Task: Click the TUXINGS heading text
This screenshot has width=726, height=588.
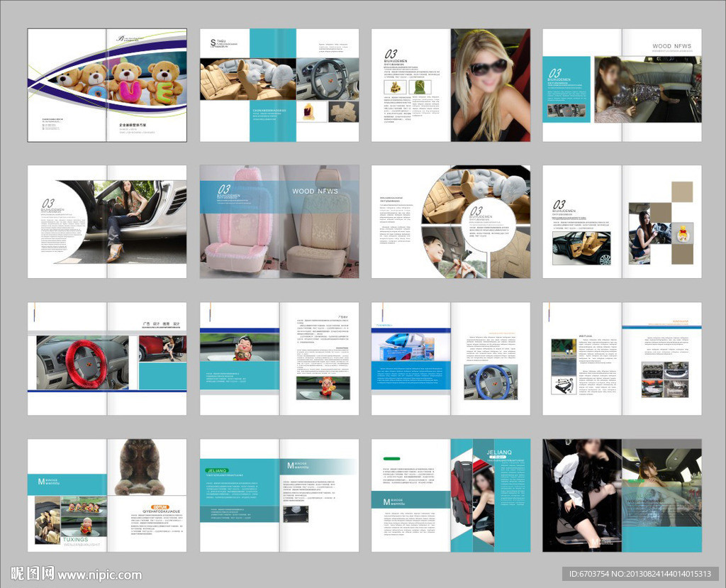Action: (x=75, y=539)
